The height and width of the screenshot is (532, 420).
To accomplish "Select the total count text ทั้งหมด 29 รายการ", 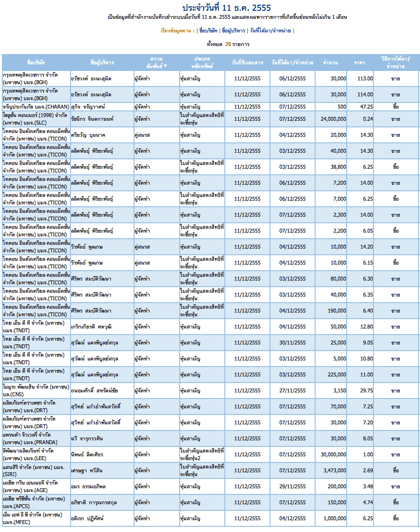I will (x=228, y=44).
